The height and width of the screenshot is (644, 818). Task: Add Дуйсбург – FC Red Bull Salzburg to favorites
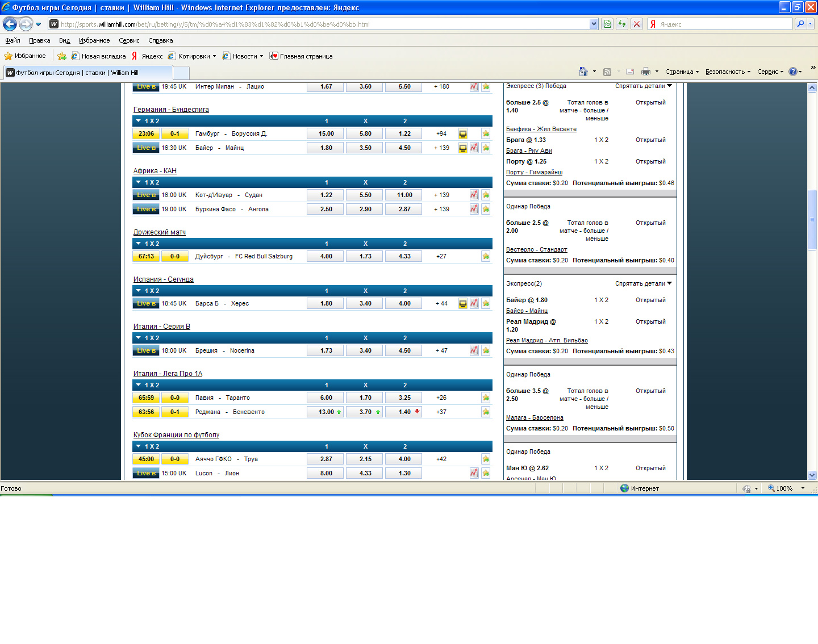(x=486, y=257)
